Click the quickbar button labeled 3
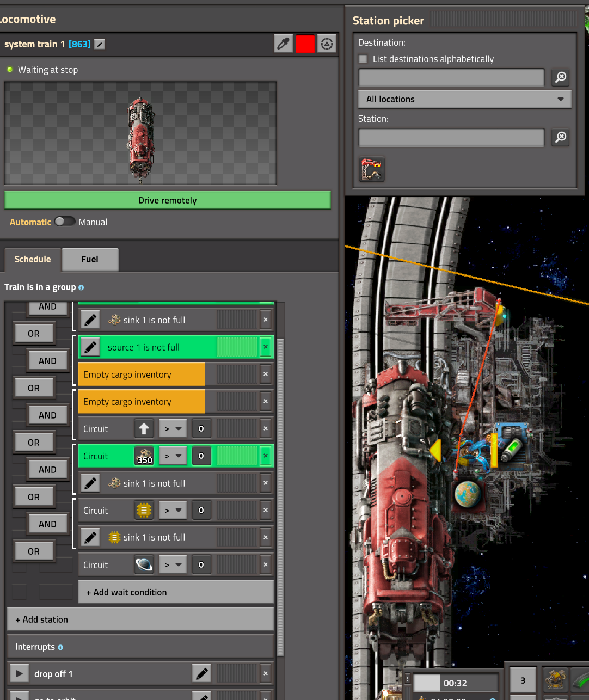Viewport: 589px width, 700px height. [x=523, y=680]
